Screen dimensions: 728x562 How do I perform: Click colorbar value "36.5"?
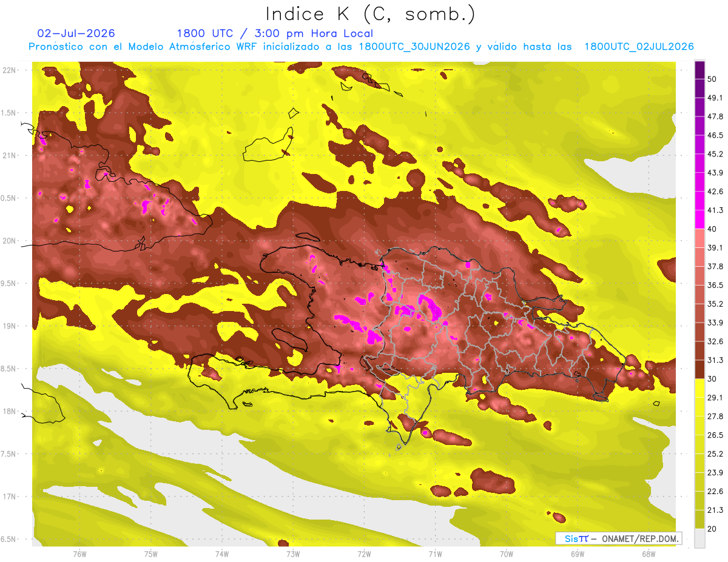(x=715, y=286)
